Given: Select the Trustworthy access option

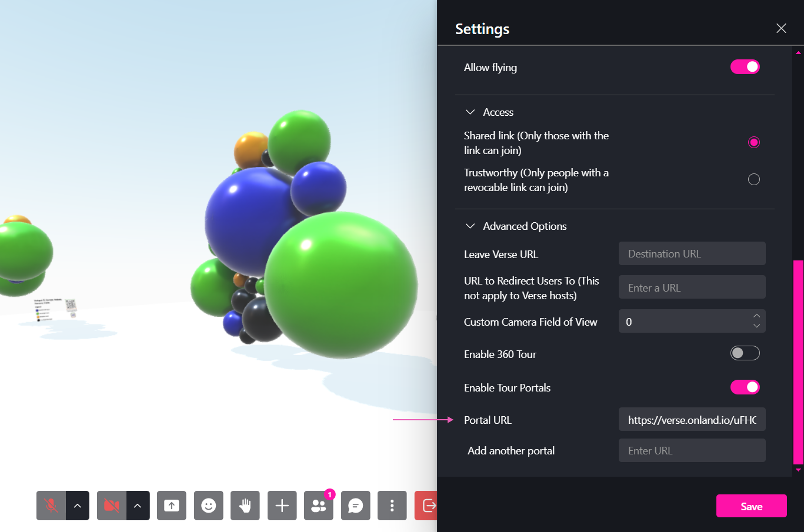Looking at the screenshot, I should (753, 179).
